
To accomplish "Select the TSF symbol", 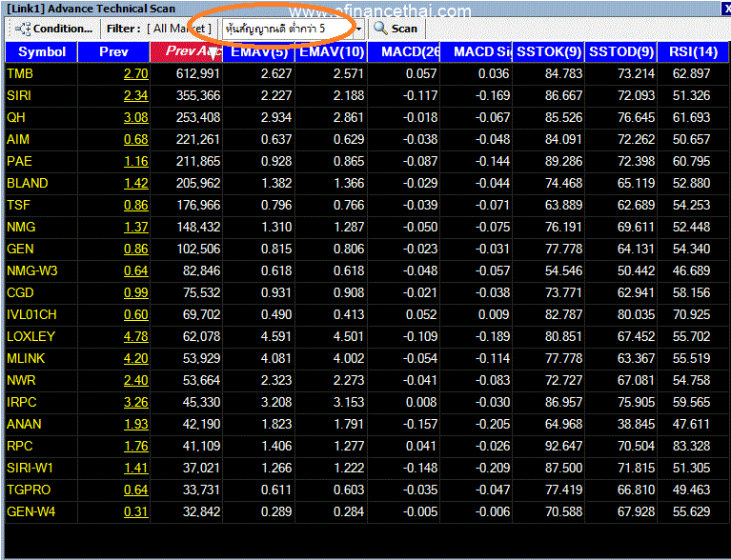I will (19, 205).
